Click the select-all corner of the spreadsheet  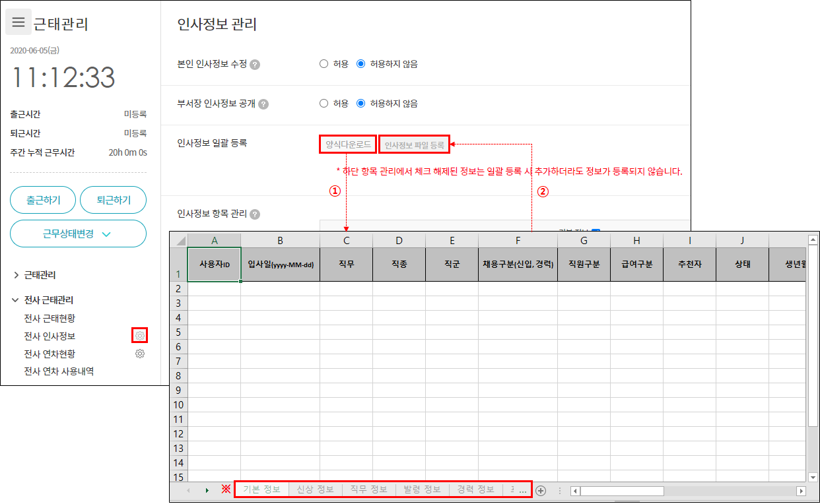pyautogui.click(x=179, y=240)
